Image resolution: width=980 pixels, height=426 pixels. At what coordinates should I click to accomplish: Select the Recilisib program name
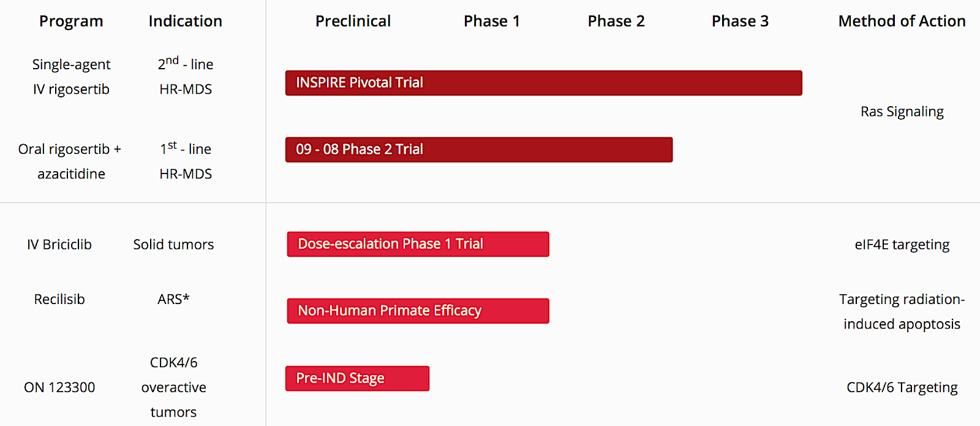click(x=59, y=300)
